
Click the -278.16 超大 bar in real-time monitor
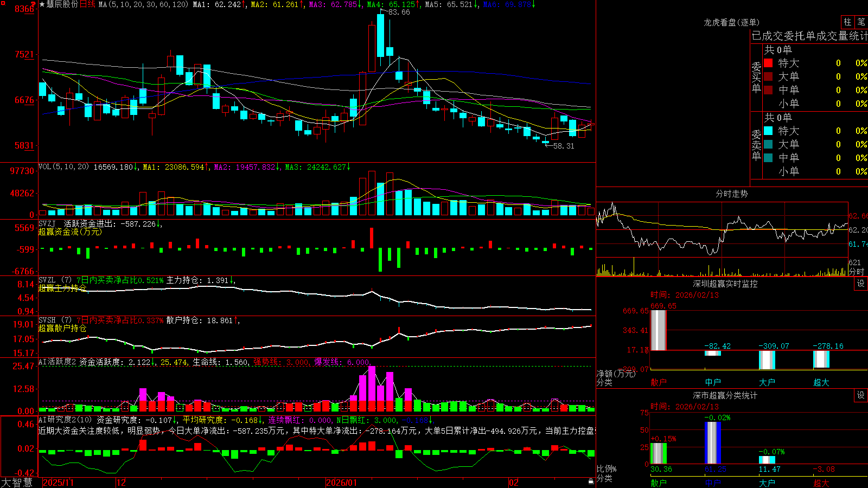coord(821,359)
